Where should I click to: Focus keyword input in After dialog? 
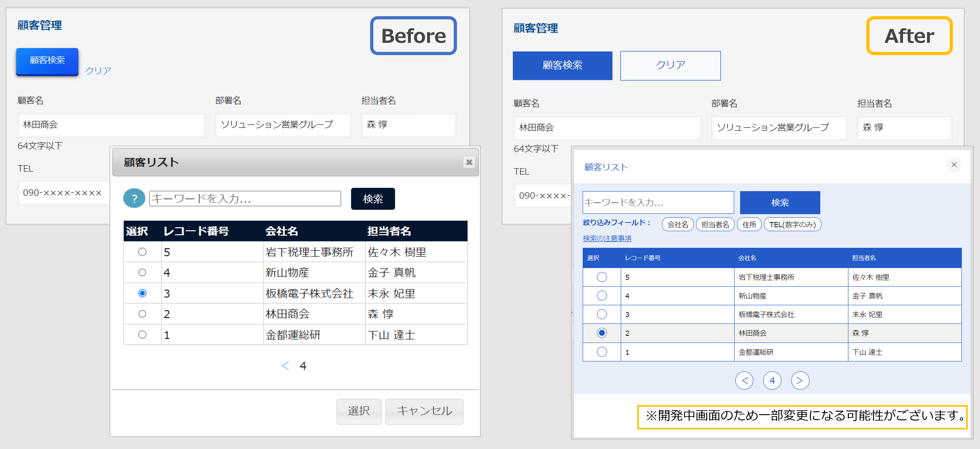pos(658,202)
